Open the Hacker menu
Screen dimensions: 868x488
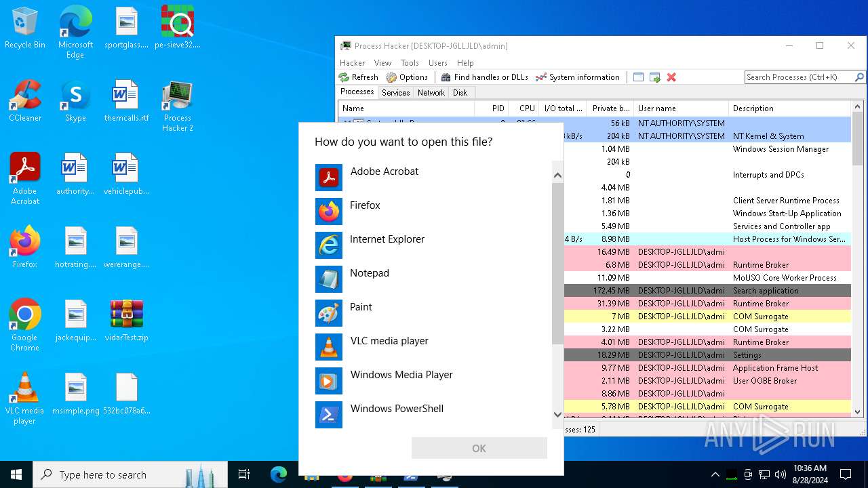click(353, 63)
